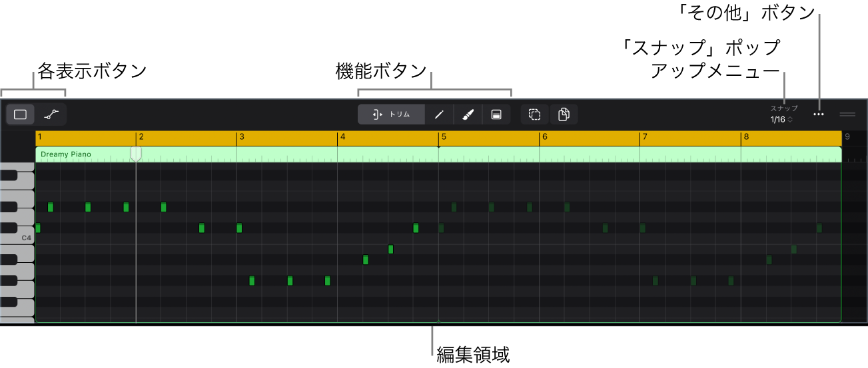868x368 pixels.
Task: Select the note just before bar 5
Action: point(416,228)
